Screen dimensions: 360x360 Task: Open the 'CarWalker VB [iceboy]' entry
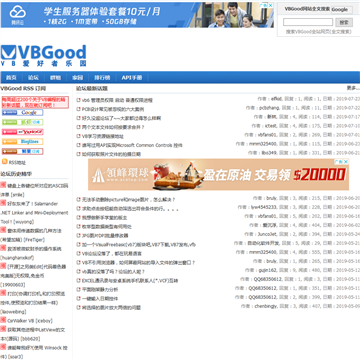[30, 321]
